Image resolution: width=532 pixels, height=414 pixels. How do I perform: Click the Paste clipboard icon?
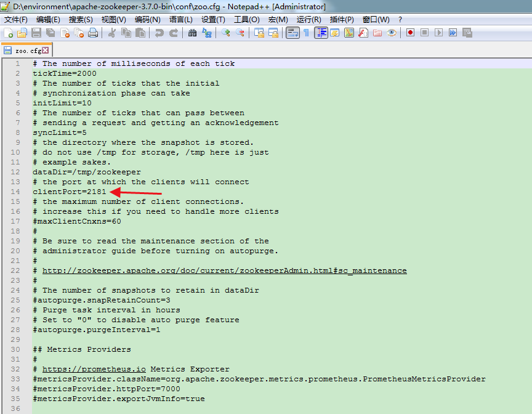point(140,33)
